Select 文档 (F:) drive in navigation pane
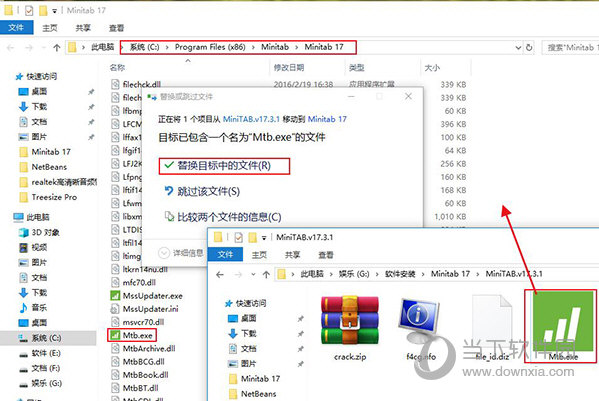 click(40, 368)
